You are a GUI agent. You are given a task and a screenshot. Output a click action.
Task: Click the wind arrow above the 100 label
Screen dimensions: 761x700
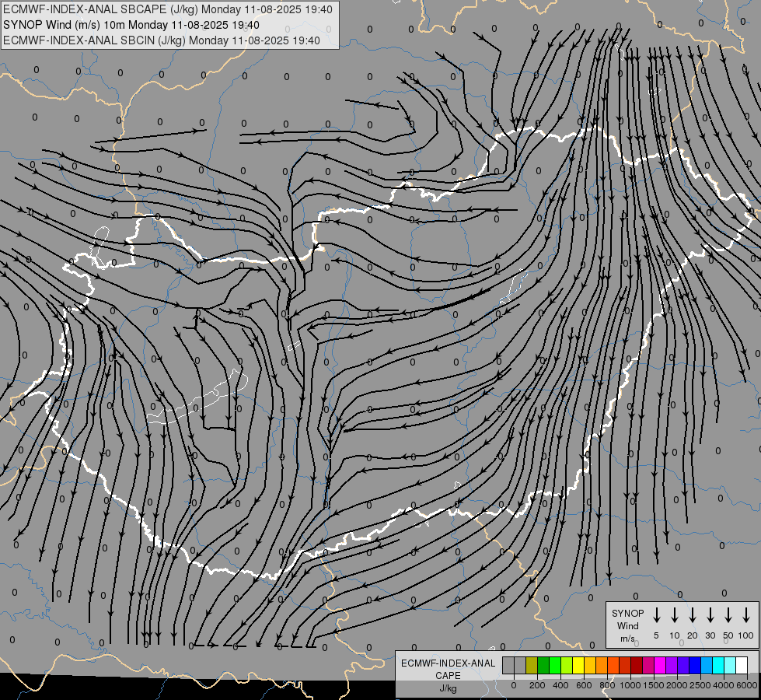pos(746,615)
